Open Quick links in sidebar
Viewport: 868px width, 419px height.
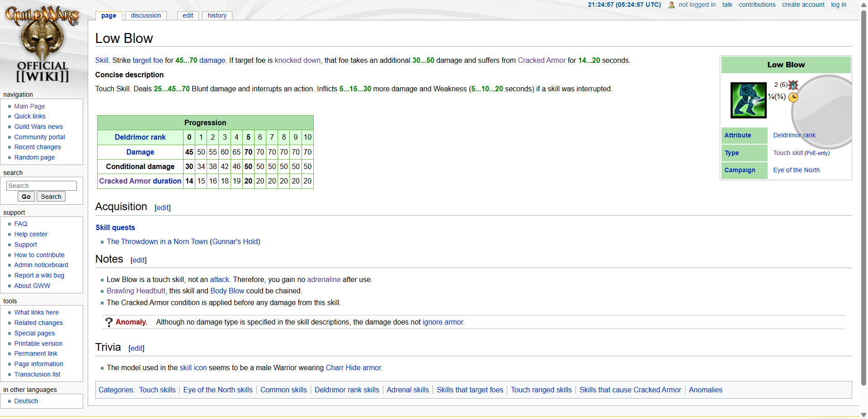[30, 116]
